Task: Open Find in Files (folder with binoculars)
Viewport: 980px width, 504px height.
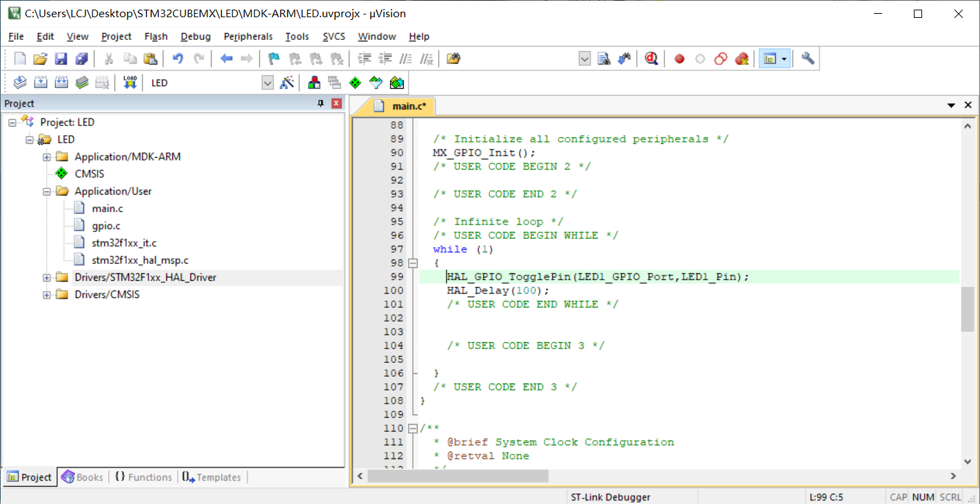Action: pos(453,59)
